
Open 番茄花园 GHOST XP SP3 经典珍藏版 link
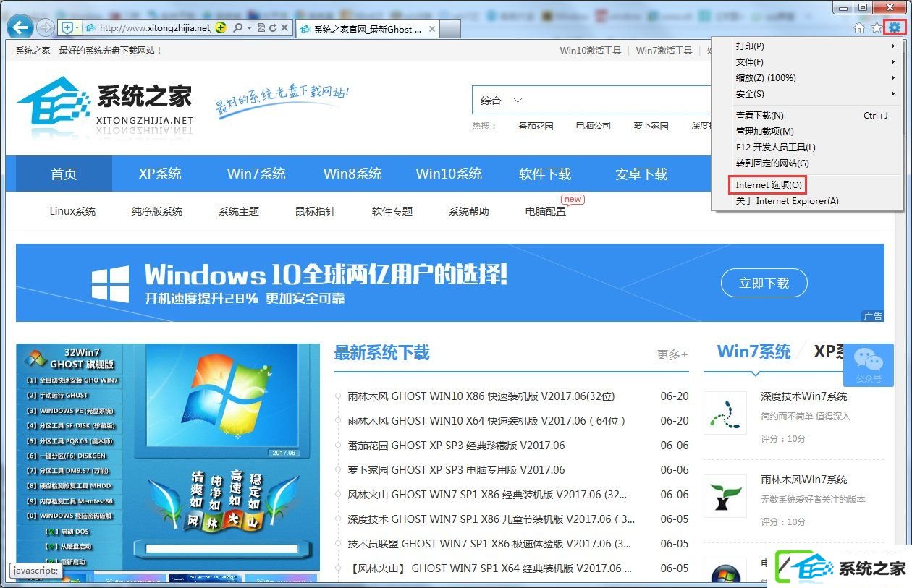pyautogui.click(x=456, y=446)
